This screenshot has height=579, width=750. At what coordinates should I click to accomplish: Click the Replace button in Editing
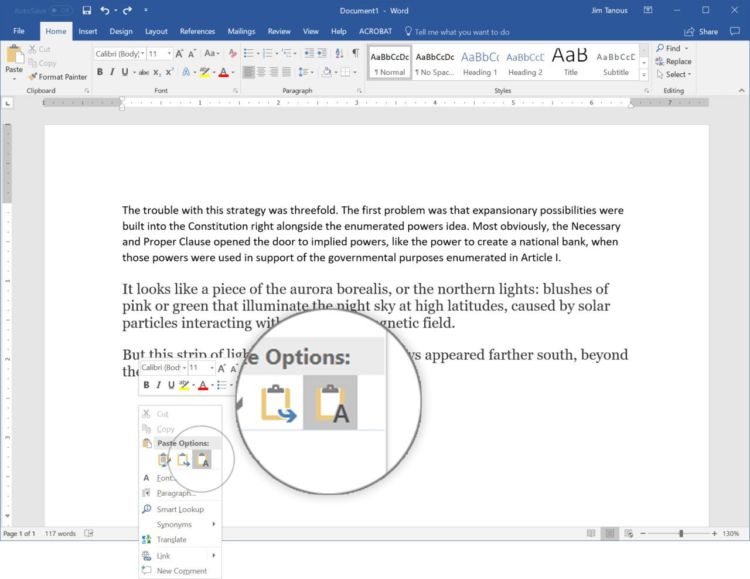pyautogui.click(x=673, y=61)
